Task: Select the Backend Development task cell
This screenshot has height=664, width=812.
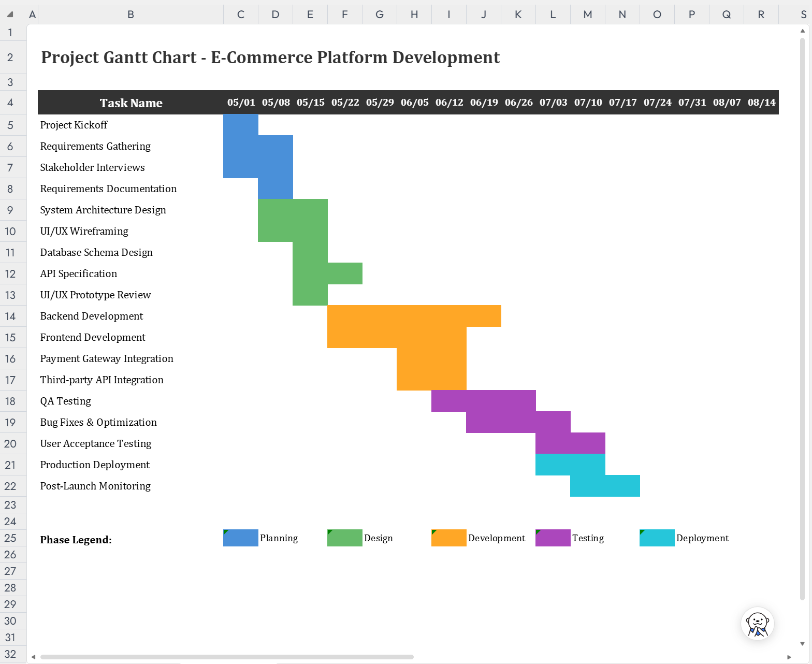Action: [x=130, y=316]
